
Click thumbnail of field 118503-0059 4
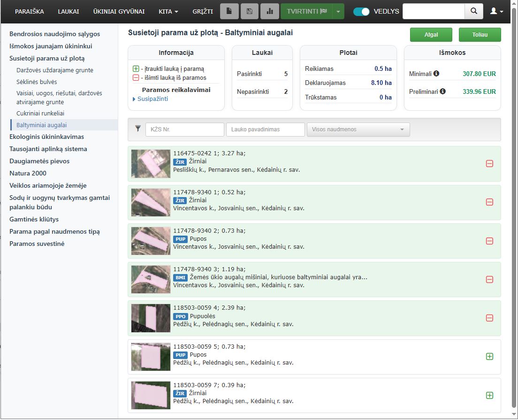pos(151,318)
